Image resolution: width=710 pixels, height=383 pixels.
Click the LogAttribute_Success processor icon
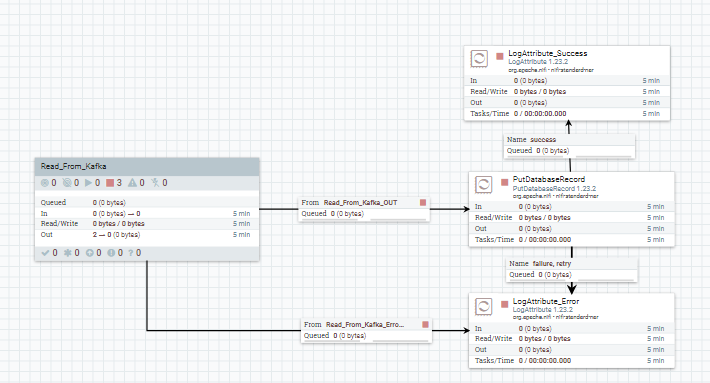[x=479, y=58]
